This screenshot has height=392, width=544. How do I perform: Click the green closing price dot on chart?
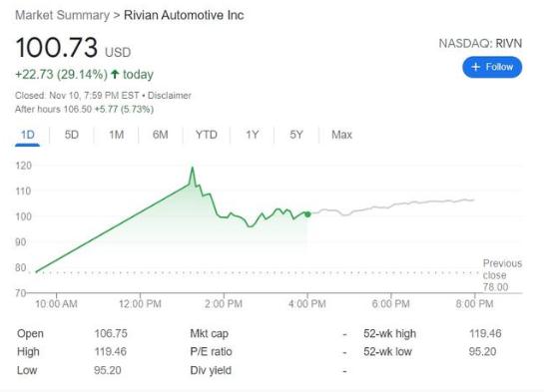tap(307, 214)
